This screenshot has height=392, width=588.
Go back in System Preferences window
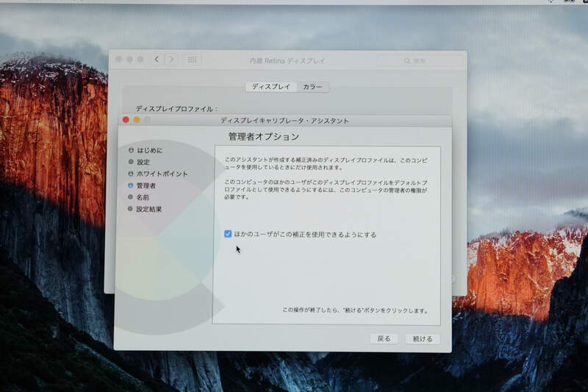(157, 60)
